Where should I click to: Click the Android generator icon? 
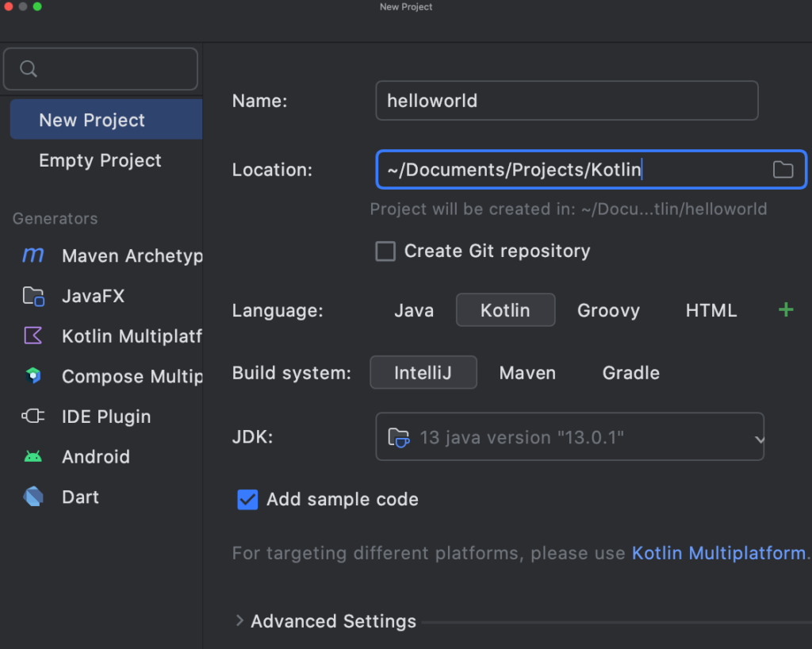(x=33, y=456)
